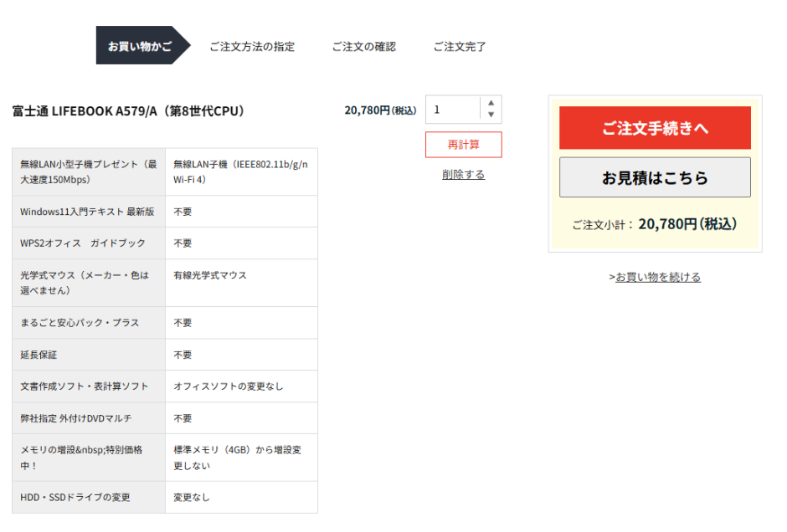Screen dimensions: 787x532
Task: Click the 富士通 LIFEBOOK A579/A product title
Action: pos(128,110)
